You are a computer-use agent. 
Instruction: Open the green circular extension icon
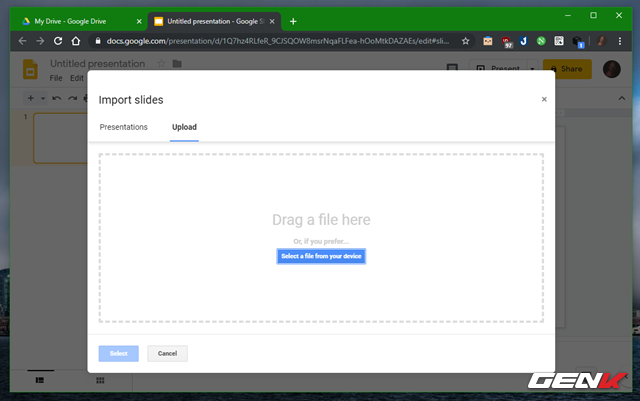point(541,41)
